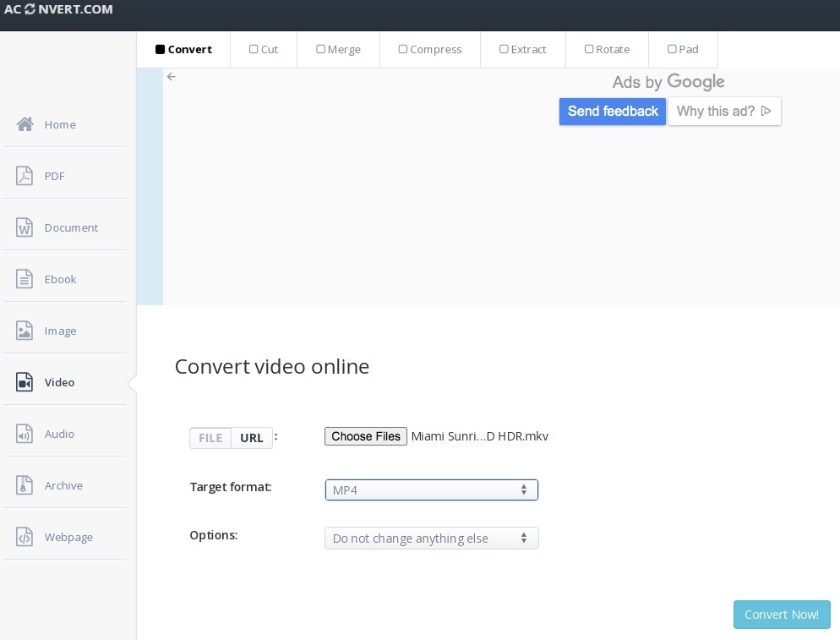Enable the Compress checkbox
The image size is (840, 640).
[x=403, y=49]
